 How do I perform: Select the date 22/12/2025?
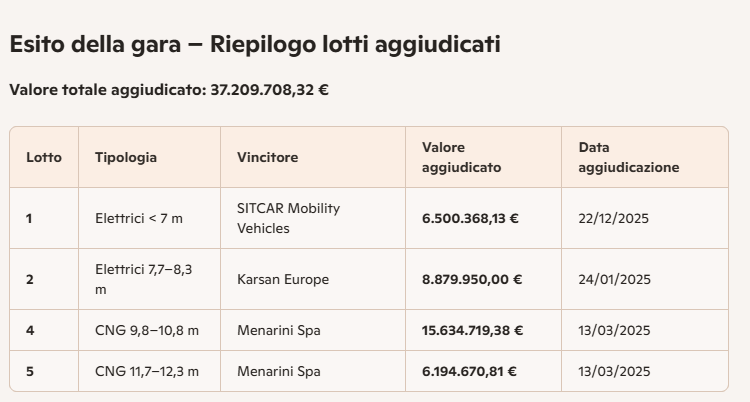pos(613,219)
